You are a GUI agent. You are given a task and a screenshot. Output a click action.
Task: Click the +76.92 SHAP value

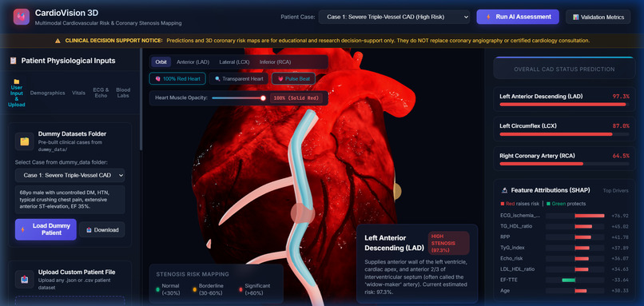pos(620,216)
